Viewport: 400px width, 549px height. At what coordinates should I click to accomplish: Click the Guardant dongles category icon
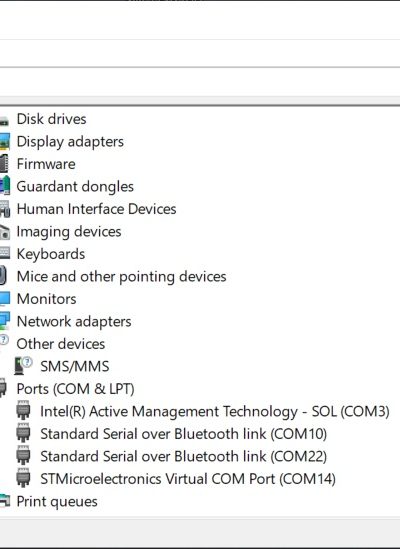[5, 186]
